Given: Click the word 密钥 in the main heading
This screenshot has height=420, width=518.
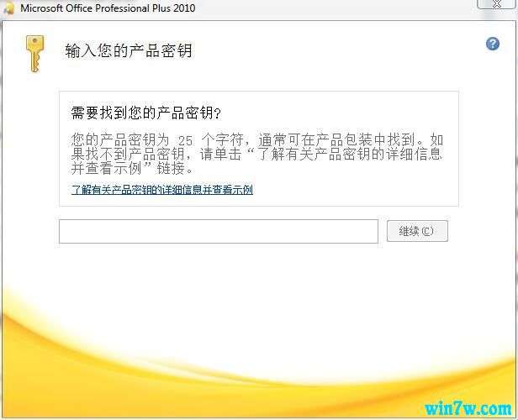Looking at the screenshot, I should tap(177, 51).
